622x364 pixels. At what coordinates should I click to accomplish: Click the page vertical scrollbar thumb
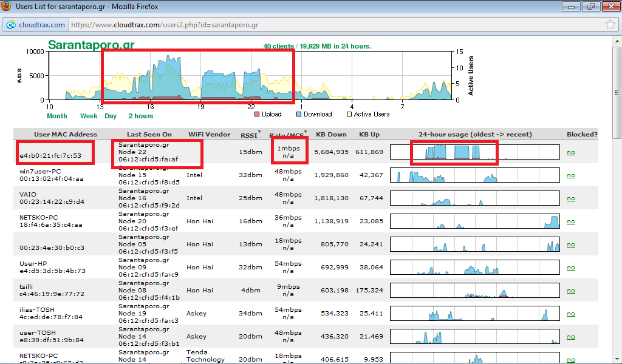pyautogui.click(x=617, y=93)
